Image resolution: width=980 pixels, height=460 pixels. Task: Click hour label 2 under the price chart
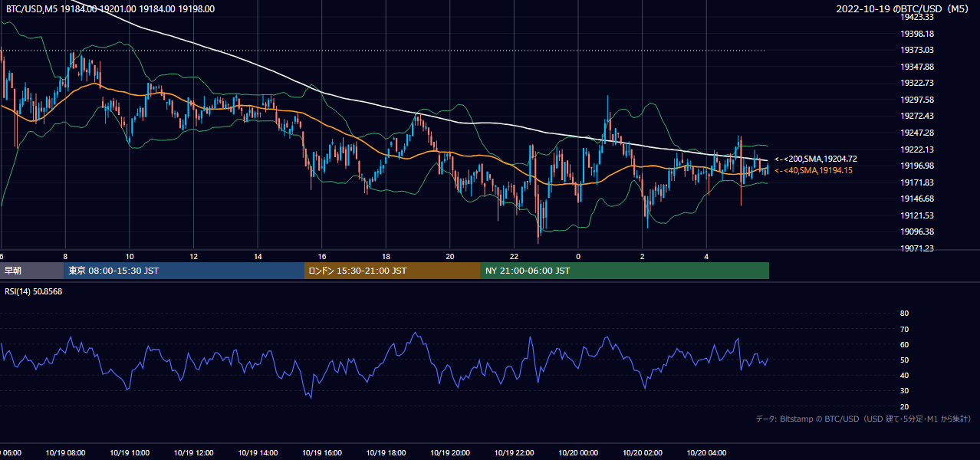coord(642,257)
